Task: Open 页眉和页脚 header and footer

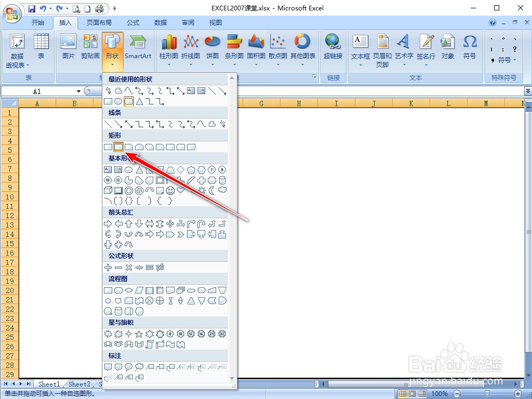Action: click(382, 51)
